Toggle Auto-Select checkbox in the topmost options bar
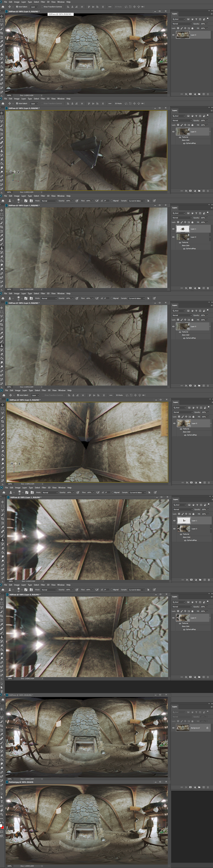The height and width of the screenshot is (868, 213). [x=17, y=7]
